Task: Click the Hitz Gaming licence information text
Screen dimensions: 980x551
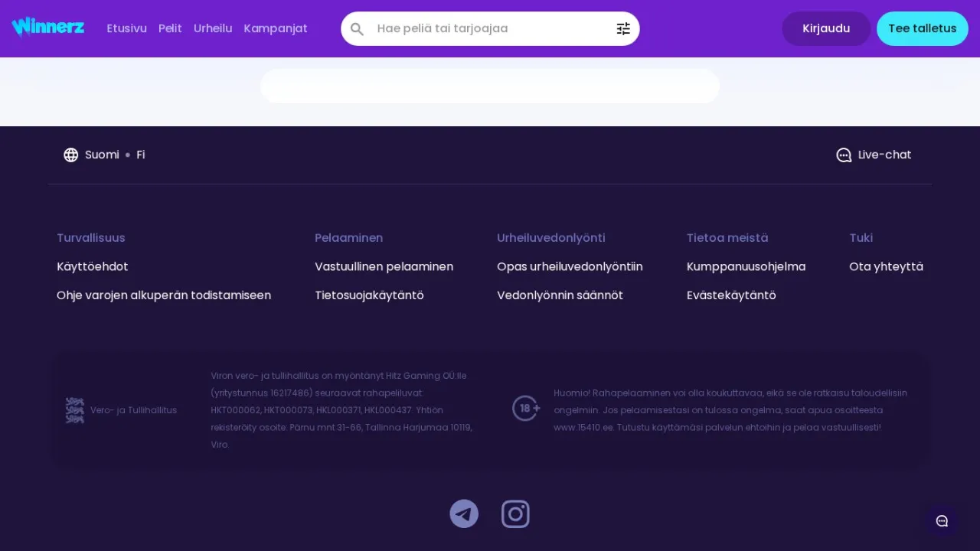Action: point(341,409)
